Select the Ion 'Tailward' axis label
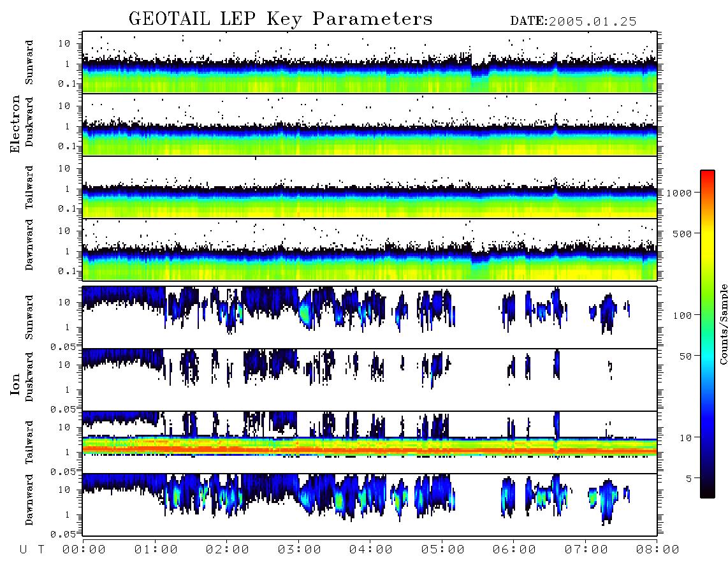The width and height of the screenshot is (728, 561). pyautogui.click(x=29, y=442)
